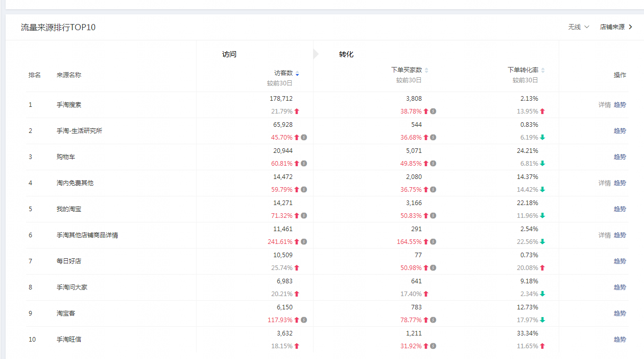The height and width of the screenshot is (359, 644).
Task: Click gray badge icon beside 241.61%
Action: pyautogui.click(x=304, y=242)
